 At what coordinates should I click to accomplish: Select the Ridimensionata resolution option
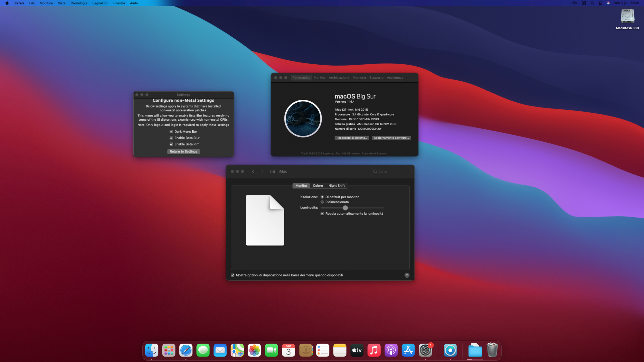pyautogui.click(x=322, y=202)
